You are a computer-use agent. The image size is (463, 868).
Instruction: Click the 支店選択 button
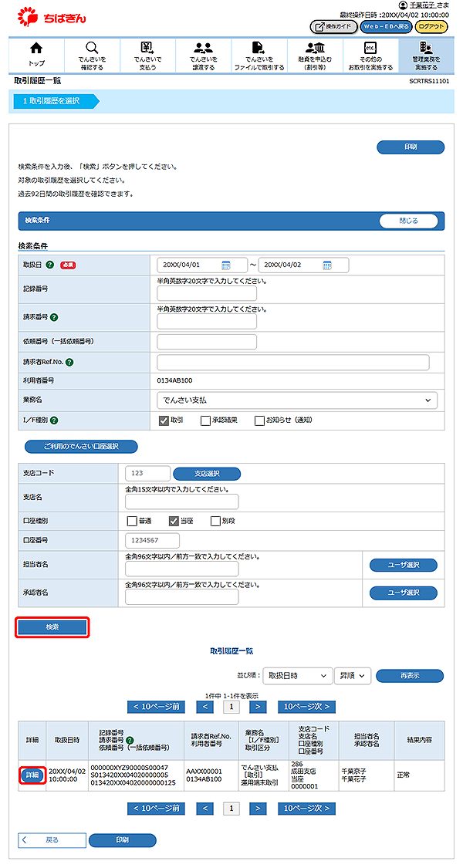point(207,474)
